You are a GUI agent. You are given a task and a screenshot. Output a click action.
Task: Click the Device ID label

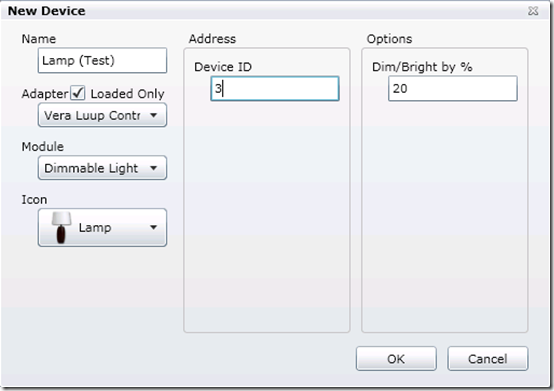pyautogui.click(x=223, y=67)
